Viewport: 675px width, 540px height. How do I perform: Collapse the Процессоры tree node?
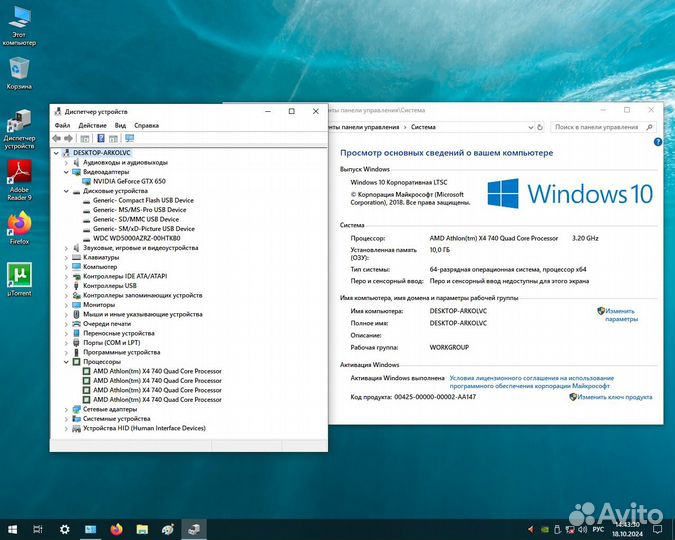(x=67, y=362)
